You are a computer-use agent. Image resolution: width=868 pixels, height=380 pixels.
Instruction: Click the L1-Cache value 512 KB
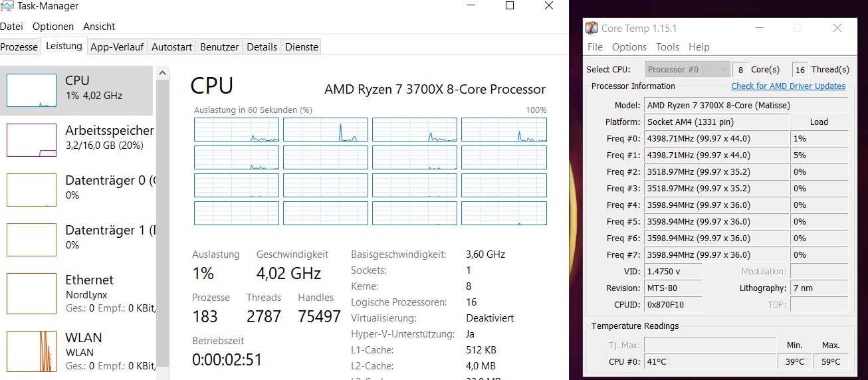[481, 350]
